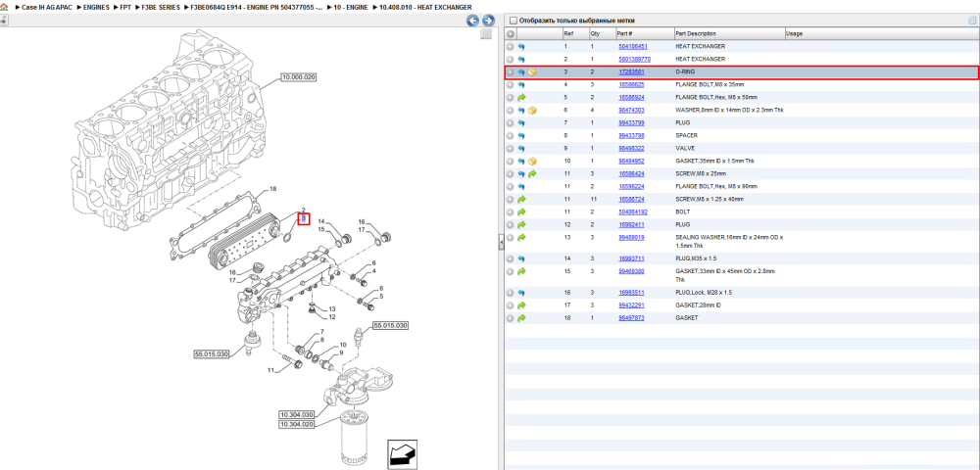Go to F3BE SERIES breadcrumb
This screenshot has height=470, width=980.
pos(162,8)
